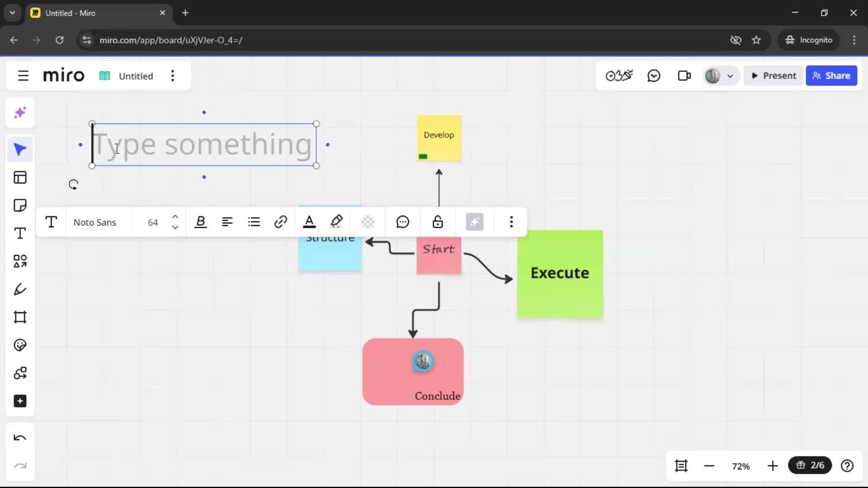Open the Noto Sans font dropdown
The width and height of the screenshot is (868, 488).
95,223
